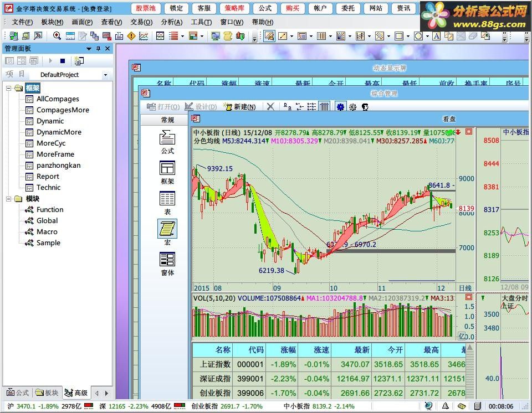Click the quote table vertical scrollbar up arrow
This screenshot has height=413, width=532.
click(x=469, y=347)
